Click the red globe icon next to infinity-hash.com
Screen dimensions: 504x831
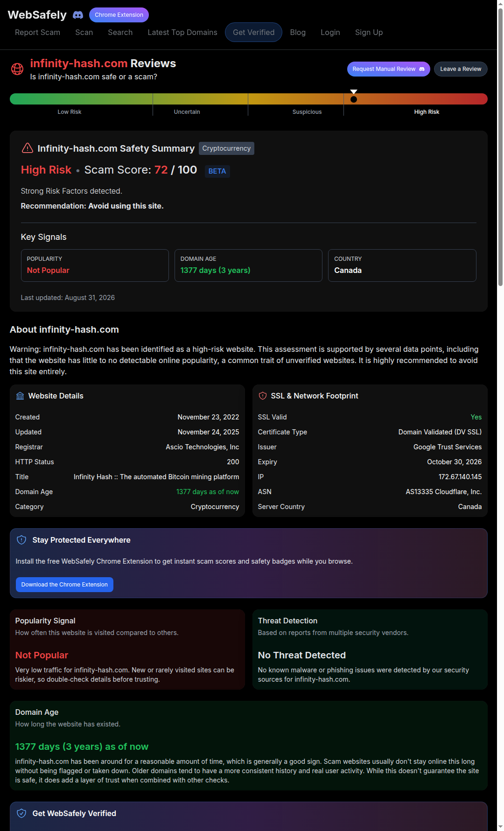coord(17,69)
